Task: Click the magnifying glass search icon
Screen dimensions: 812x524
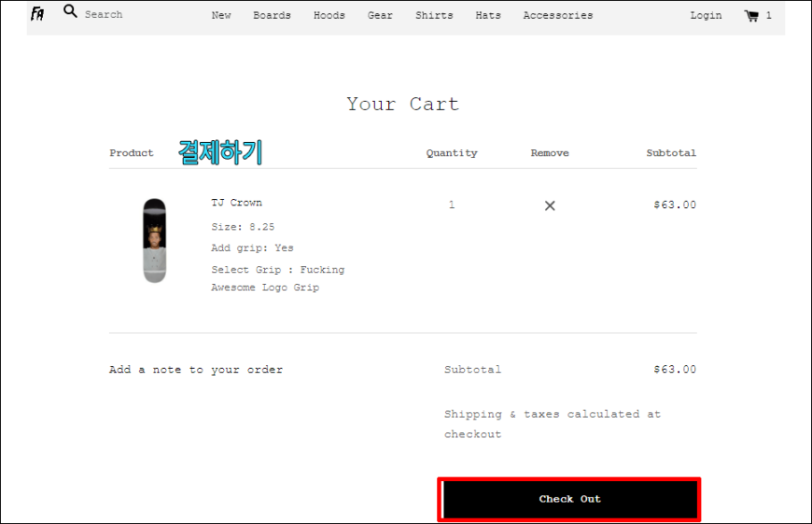Action: coord(70,11)
